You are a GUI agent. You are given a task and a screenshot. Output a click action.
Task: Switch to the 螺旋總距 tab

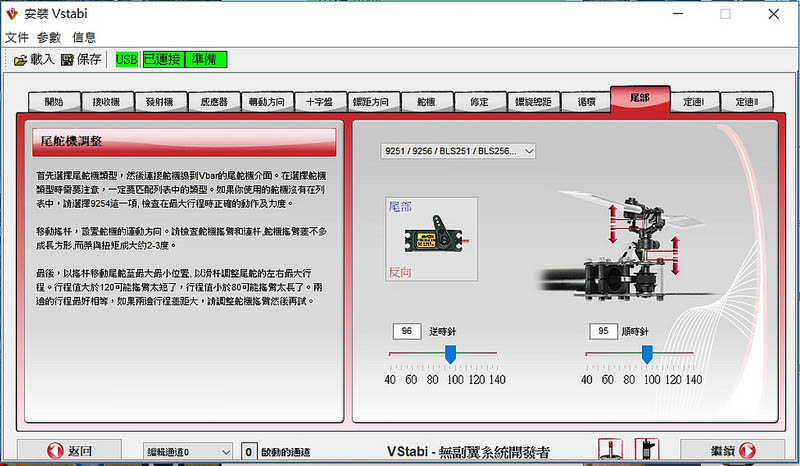(533, 102)
